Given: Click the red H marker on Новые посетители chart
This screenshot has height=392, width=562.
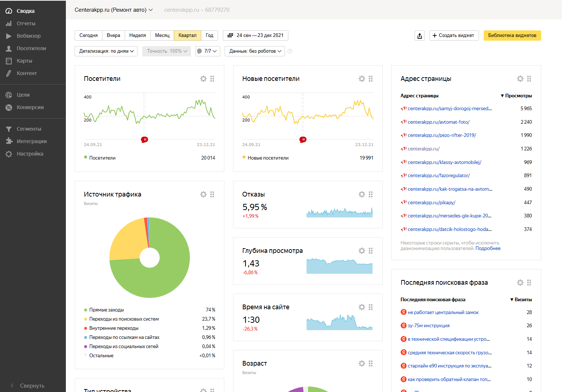Looking at the screenshot, I should pos(303,139).
